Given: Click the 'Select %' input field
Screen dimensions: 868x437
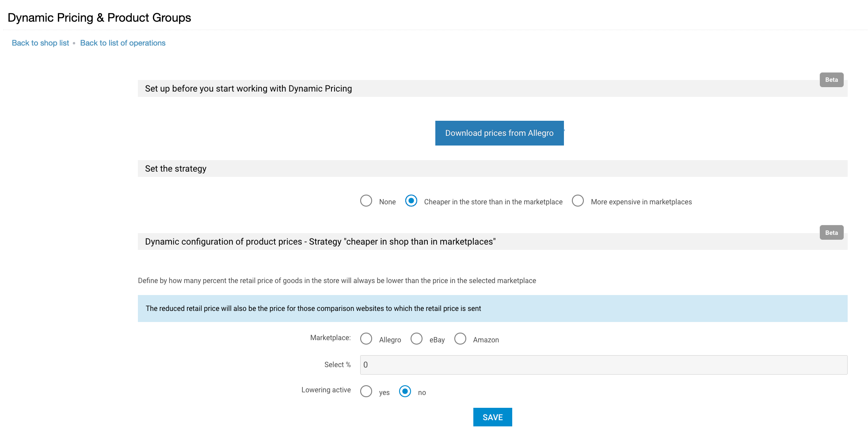Looking at the screenshot, I should [x=603, y=365].
